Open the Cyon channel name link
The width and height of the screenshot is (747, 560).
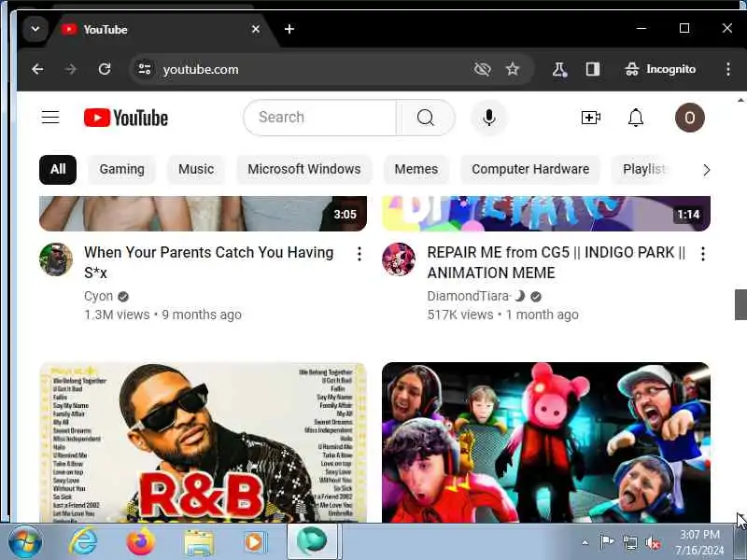click(99, 296)
